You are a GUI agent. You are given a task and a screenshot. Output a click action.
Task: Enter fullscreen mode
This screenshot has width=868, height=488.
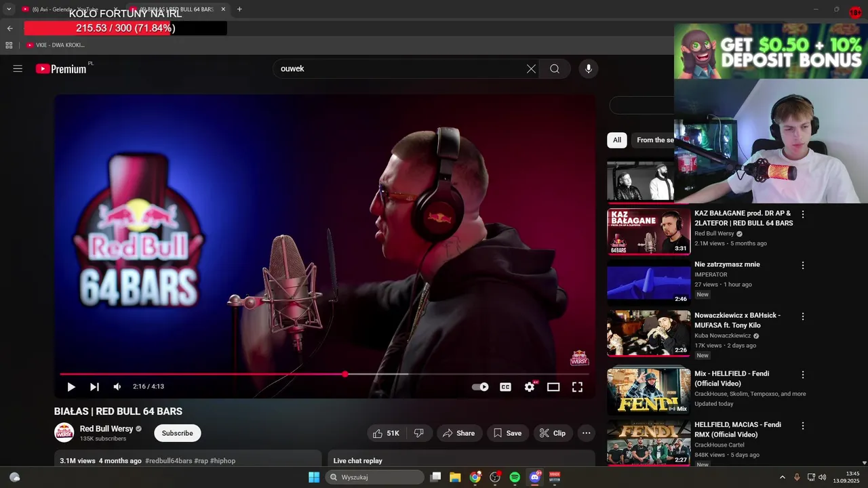click(x=577, y=387)
